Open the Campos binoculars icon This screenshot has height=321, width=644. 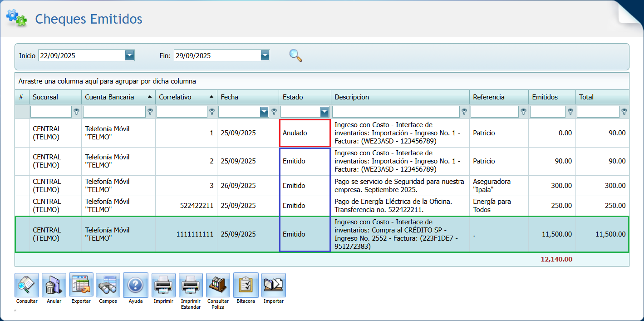tap(108, 285)
